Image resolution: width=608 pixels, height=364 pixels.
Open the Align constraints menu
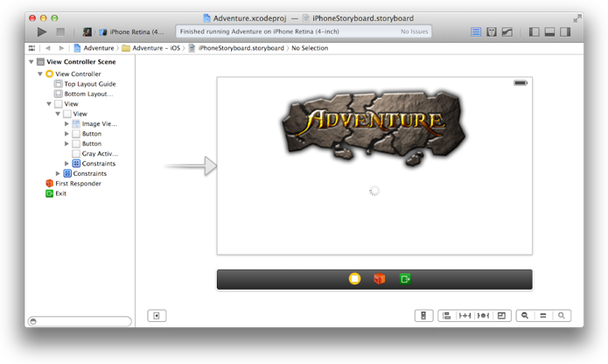click(447, 316)
